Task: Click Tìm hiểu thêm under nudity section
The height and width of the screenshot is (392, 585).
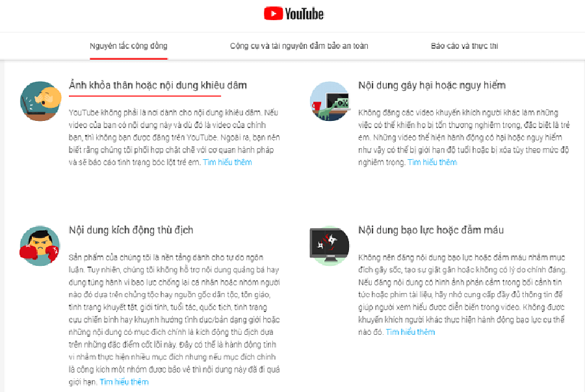Action: coord(227,163)
